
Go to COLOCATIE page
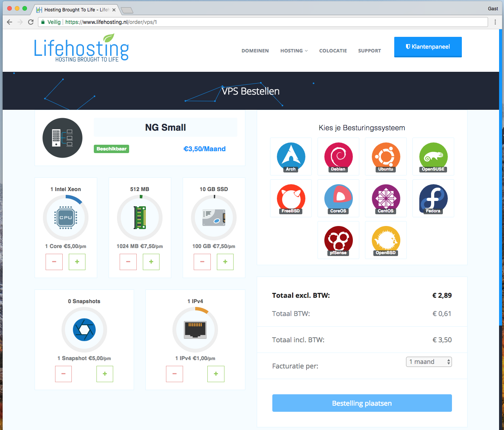[333, 51]
